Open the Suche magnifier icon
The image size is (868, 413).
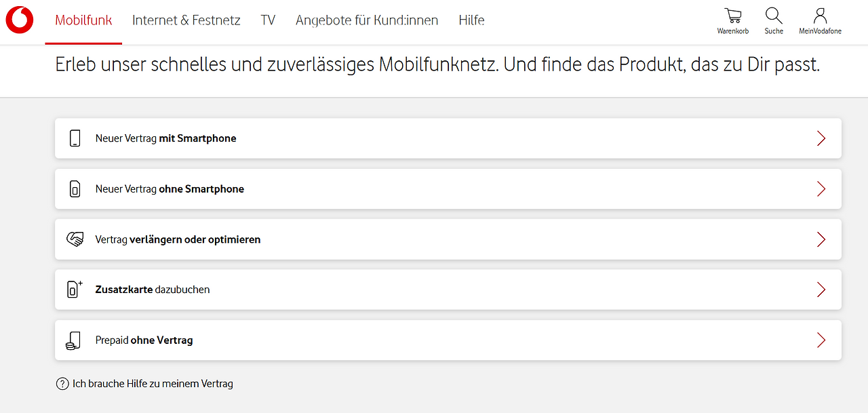pyautogui.click(x=774, y=16)
